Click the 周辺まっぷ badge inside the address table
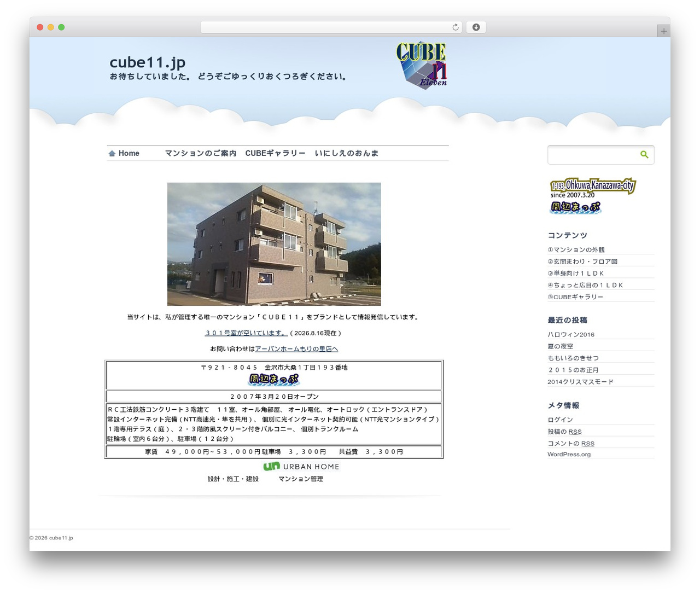The height and width of the screenshot is (593, 700). click(x=274, y=379)
